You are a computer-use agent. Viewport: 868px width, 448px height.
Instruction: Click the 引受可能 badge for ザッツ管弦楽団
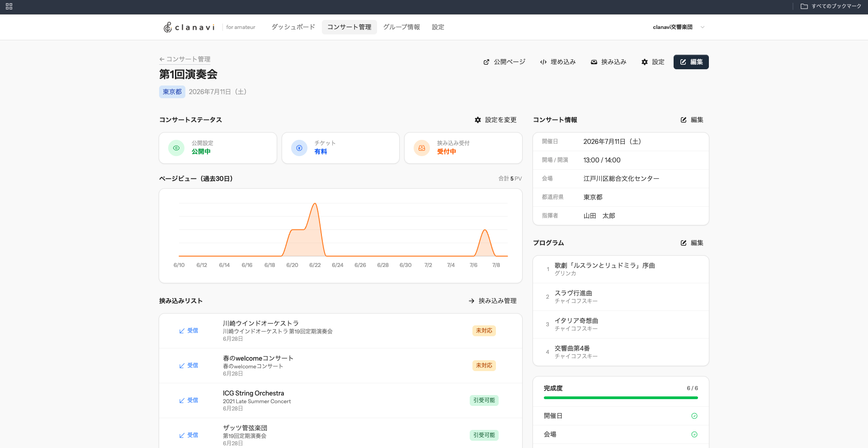484,435
